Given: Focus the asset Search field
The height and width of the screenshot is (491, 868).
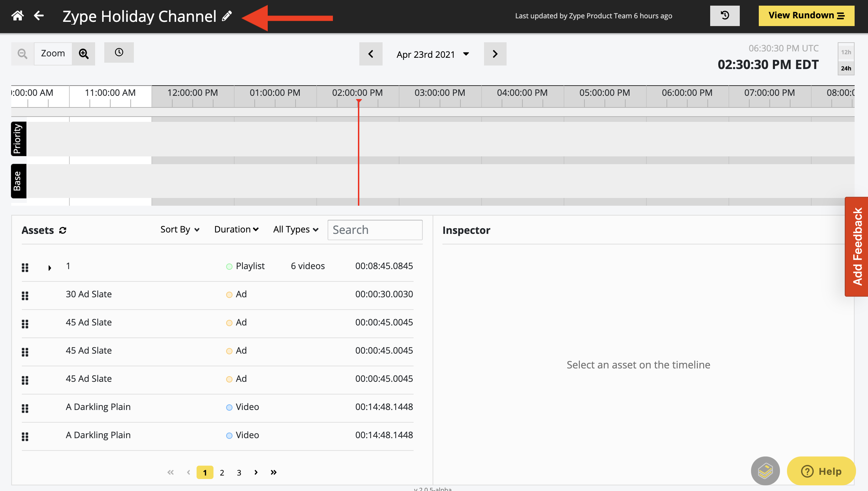Looking at the screenshot, I should click(x=375, y=230).
